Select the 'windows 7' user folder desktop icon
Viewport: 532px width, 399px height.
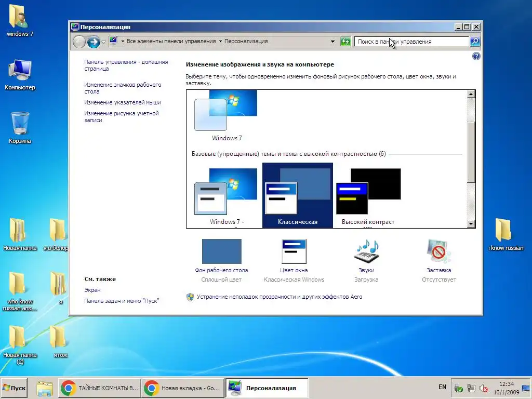tap(20, 21)
